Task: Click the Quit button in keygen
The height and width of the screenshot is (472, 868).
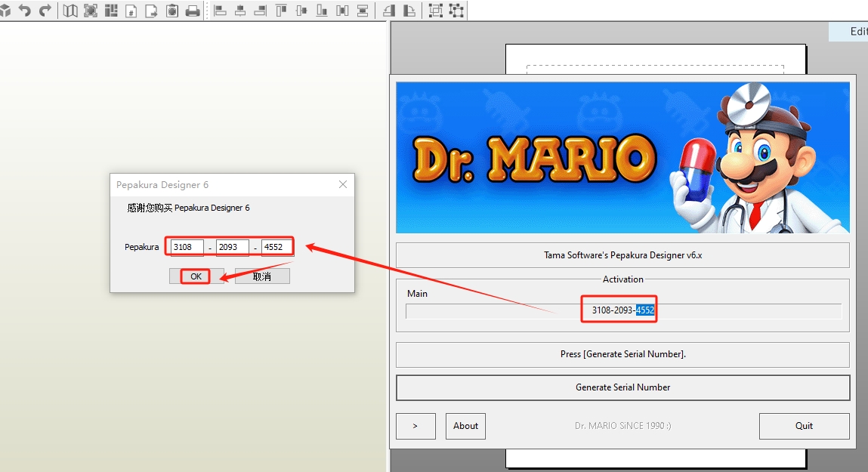Action: tap(805, 426)
